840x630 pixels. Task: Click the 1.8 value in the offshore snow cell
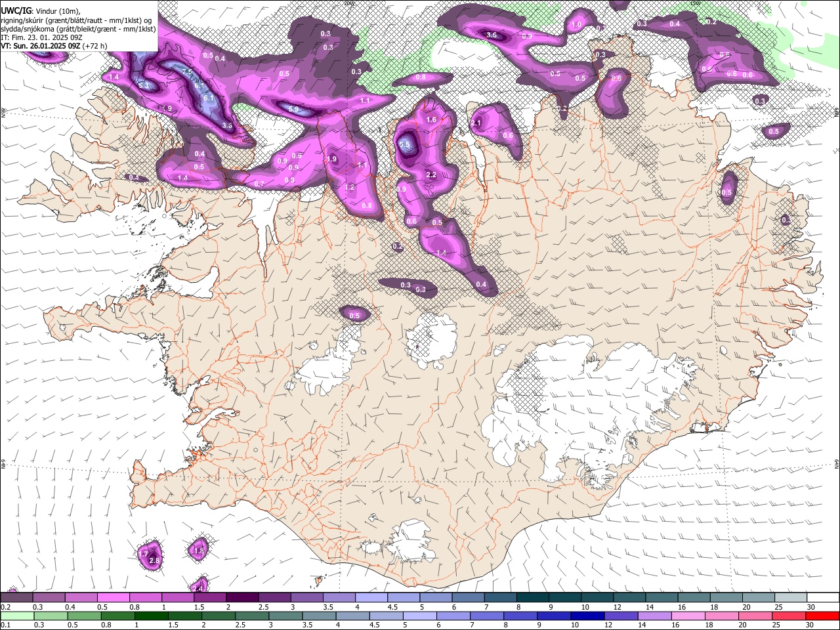(x=199, y=551)
